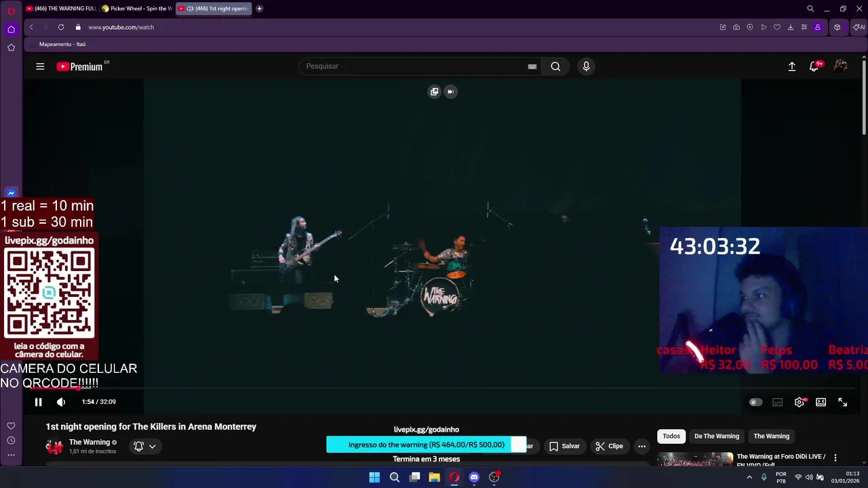Start voice search with microphone icon
The width and height of the screenshot is (868, 488).
586,66
